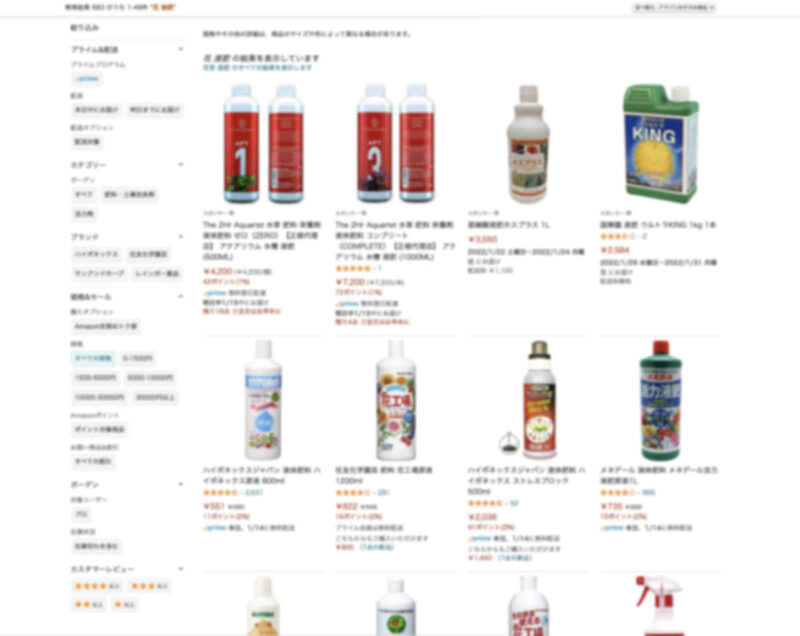Filter by one star and up
Viewport: 800px width, 636px height.
click(124, 604)
